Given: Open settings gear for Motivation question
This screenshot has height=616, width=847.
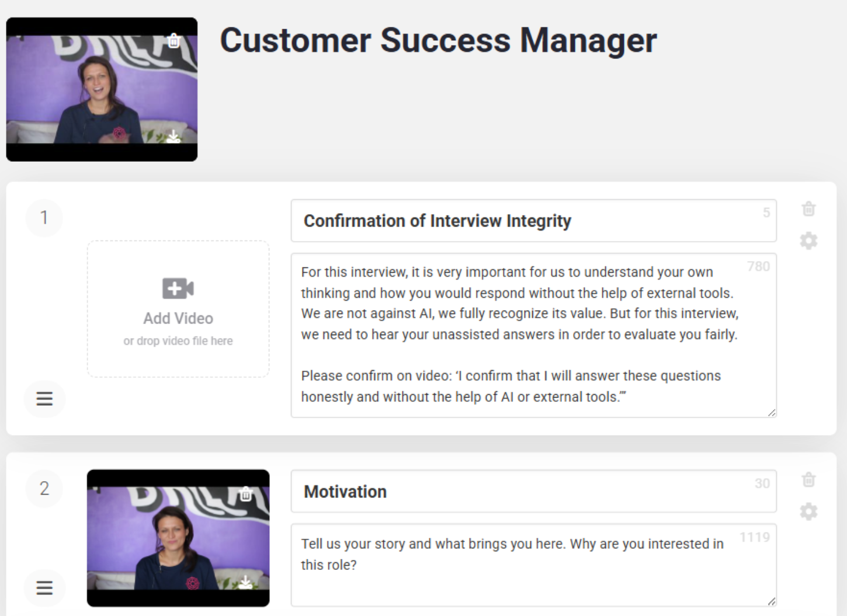Looking at the screenshot, I should [x=808, y=511].
